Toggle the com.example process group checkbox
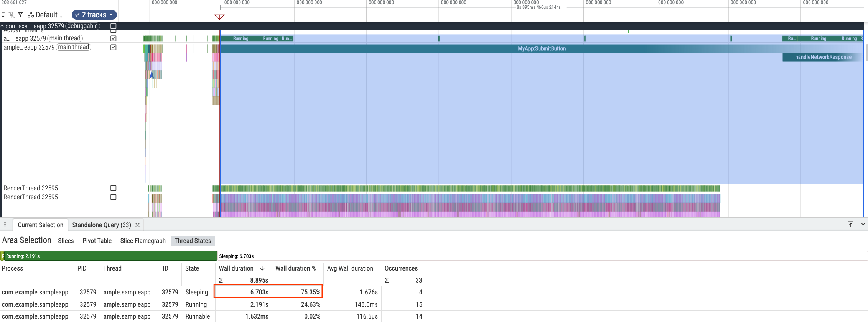 [113, 26]
